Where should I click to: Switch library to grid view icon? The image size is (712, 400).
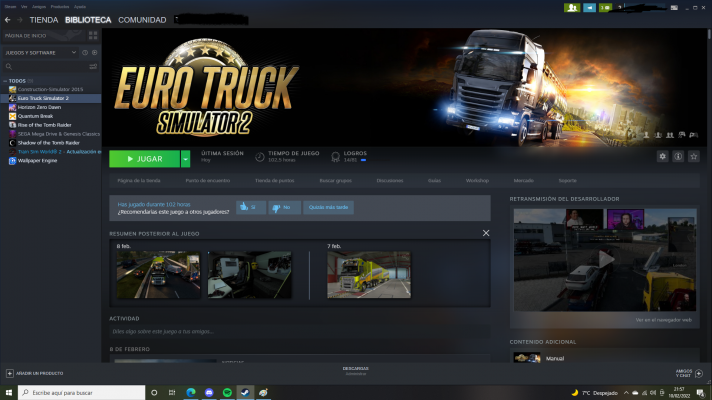[93, 35]
